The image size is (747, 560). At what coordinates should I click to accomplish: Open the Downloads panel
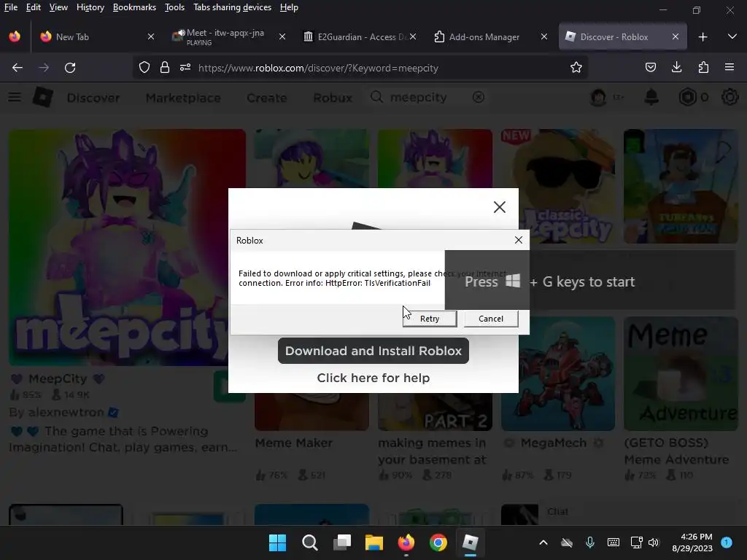pyautogui.click(x=676, y=68)
